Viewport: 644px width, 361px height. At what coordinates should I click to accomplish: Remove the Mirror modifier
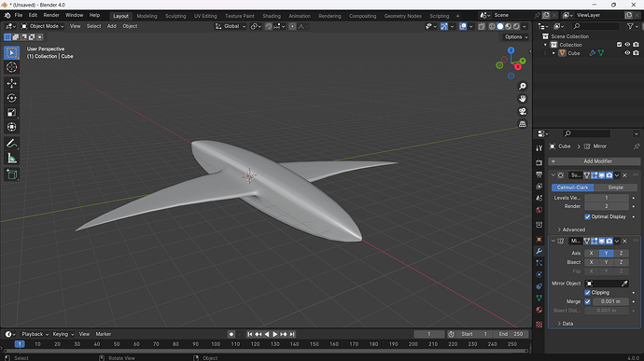point(624,241)
